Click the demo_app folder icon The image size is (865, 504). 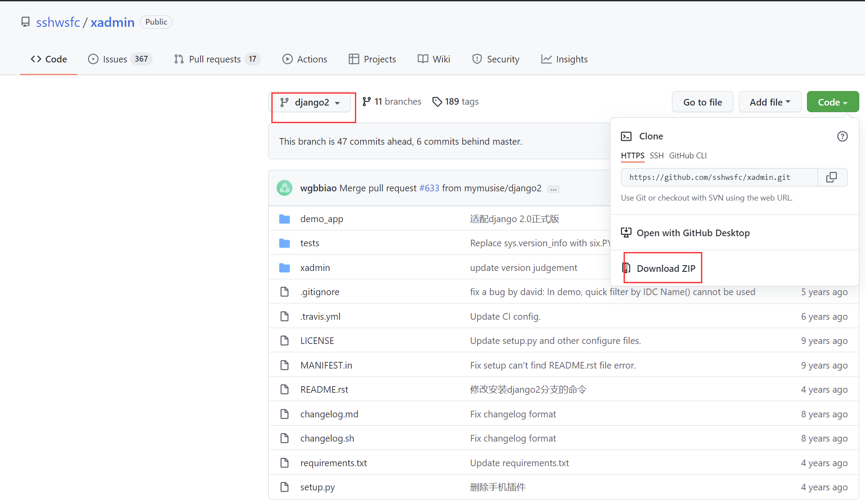[285, 219]
